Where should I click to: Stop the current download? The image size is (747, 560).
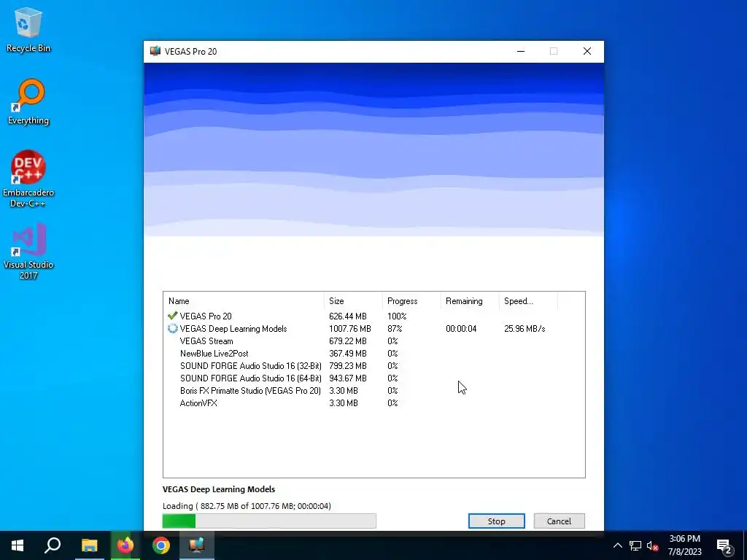(496, 521)
